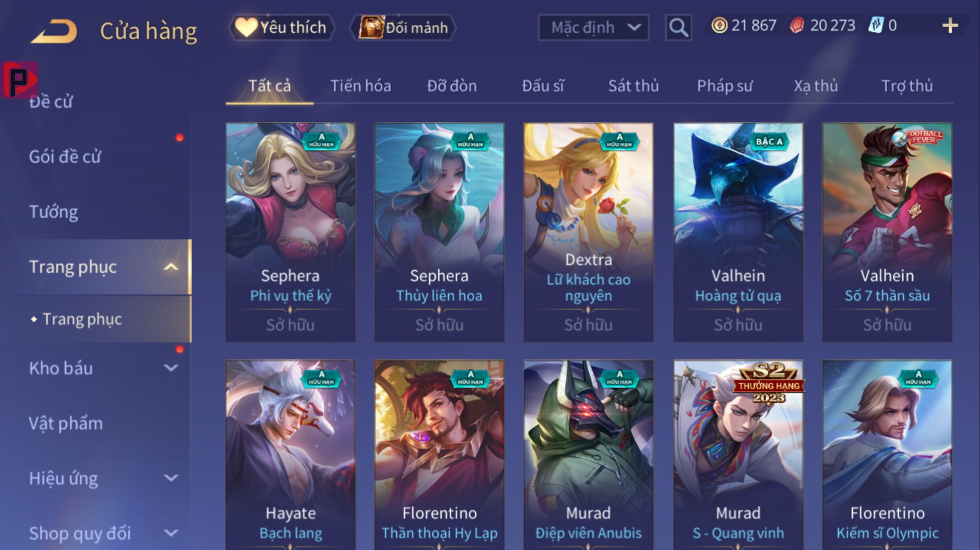Collapse the Trang phục sidebar section
Viewport: 980px width, 550px height.
pyautogui.click(x=171, y=267)
